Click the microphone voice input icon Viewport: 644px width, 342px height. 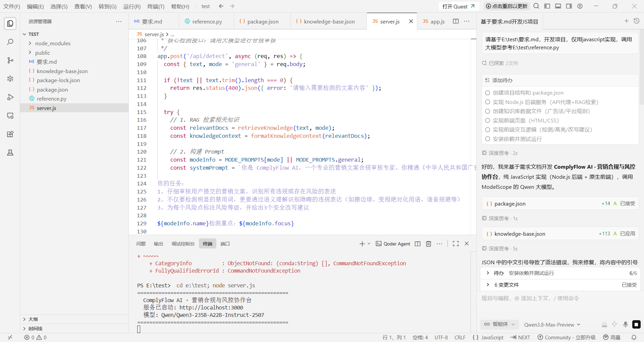click(626, 325)
